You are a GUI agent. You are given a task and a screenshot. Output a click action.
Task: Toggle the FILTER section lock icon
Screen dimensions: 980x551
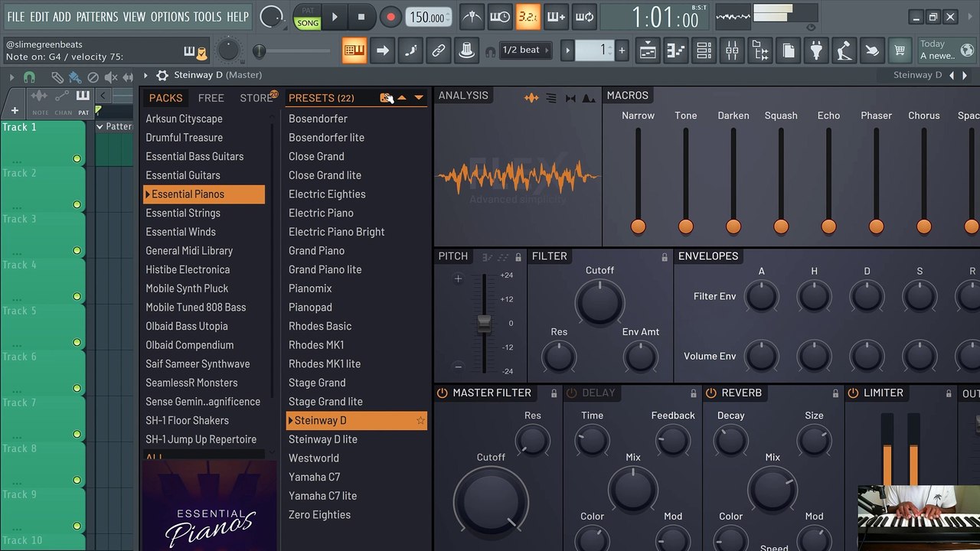point(665,257)
